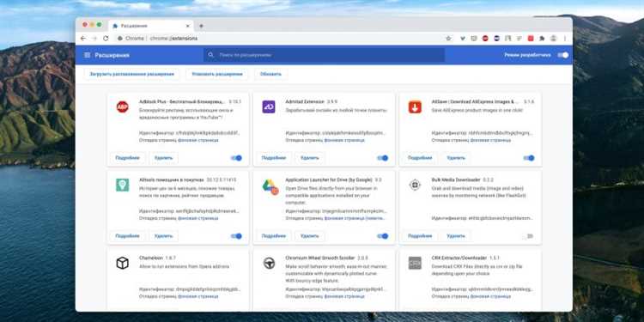Click the Alitools green bulb icon
Screen dimensions: 644x322
[x=123, y=185]
